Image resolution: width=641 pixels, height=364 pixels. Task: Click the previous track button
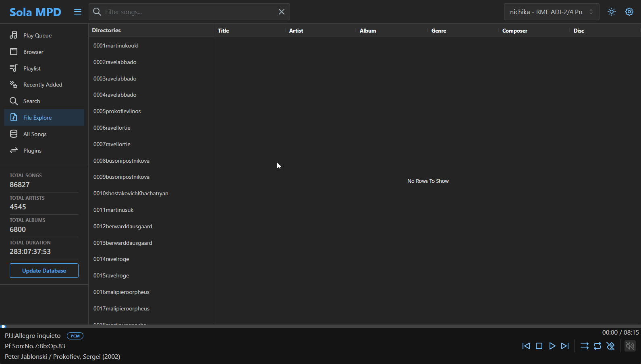tap(526, 346)
